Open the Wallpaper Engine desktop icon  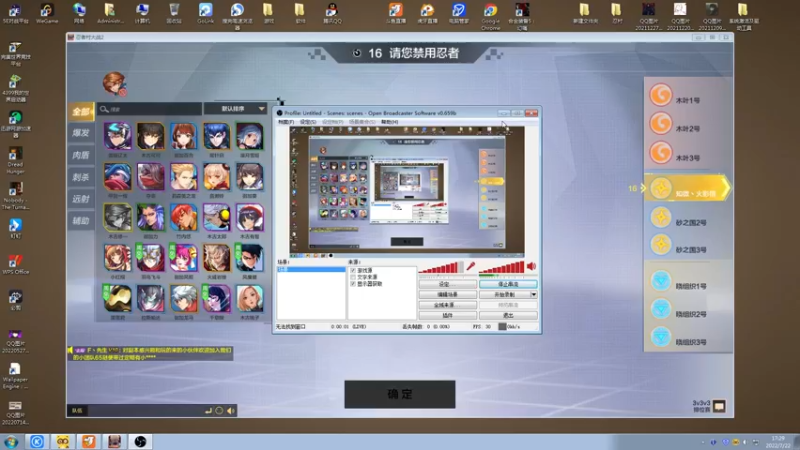(15, 376)
